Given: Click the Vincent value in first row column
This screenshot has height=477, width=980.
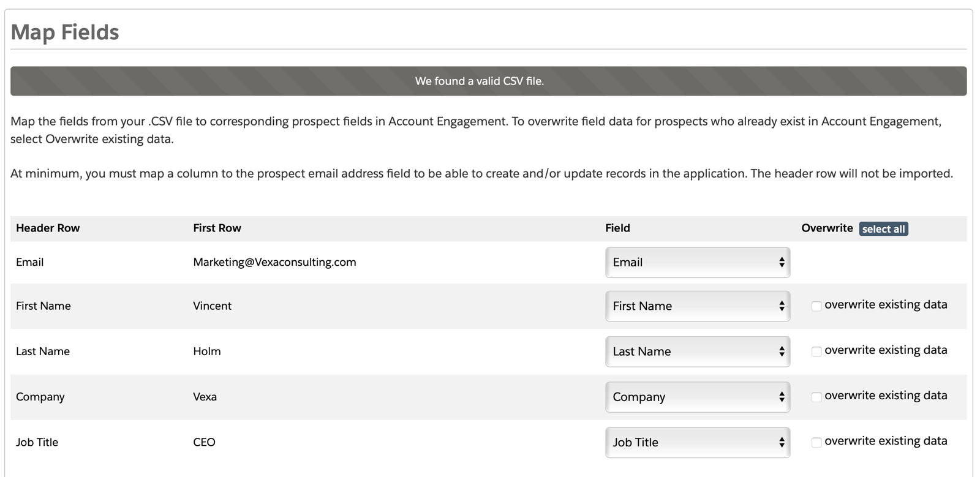Looking at the screenshot, I should (x=212, y=306).
